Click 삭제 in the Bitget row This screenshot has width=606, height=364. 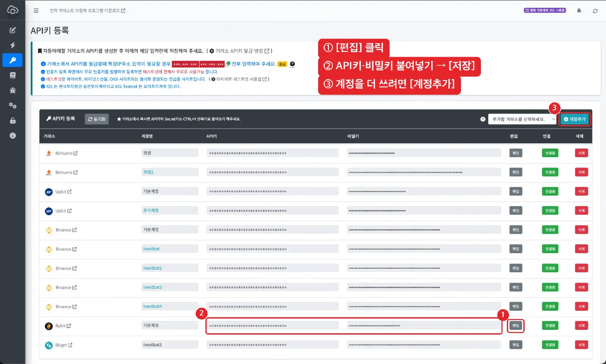(x=581, y=345)
